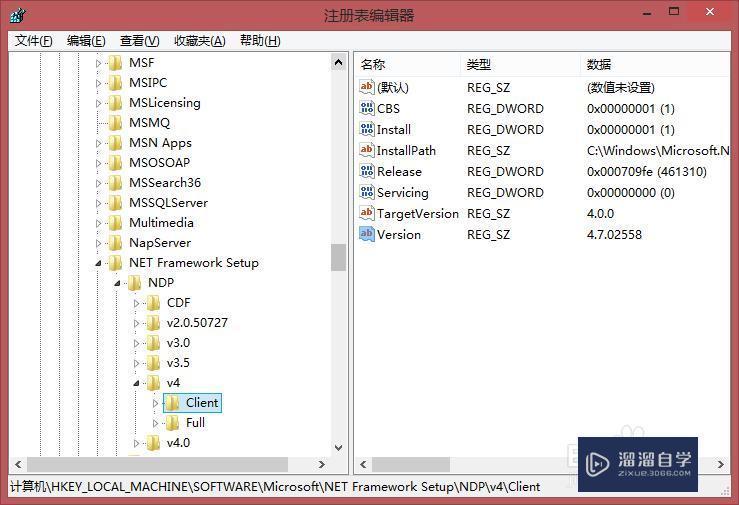Image resolution: width=739 pixels, height=505 pixels.
Task: Click the InstallPath string value icon
Action: click(367, 150)
